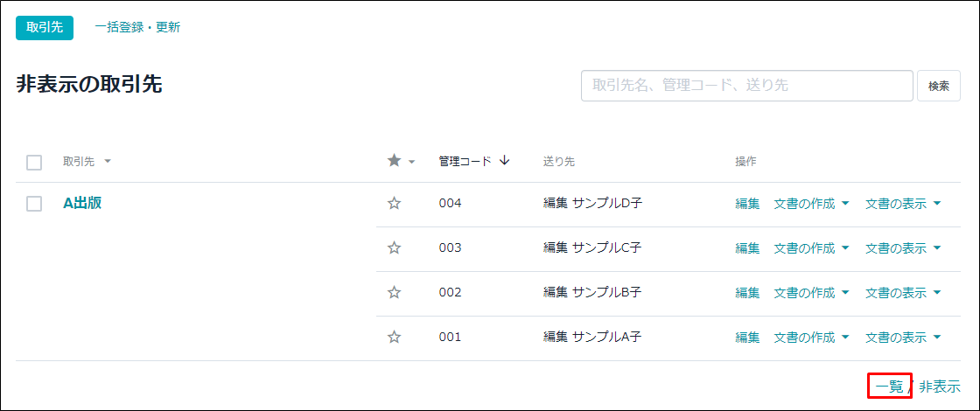980x411 pixels.
Task: Open 文書の作成 dropdown for サンプルB子
Action: click(811, 292)
